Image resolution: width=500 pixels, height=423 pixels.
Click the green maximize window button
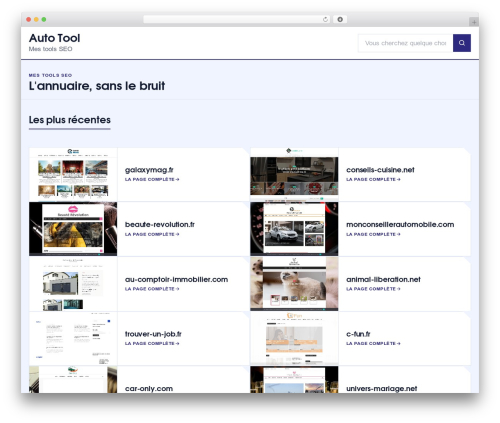click(44, 20)
